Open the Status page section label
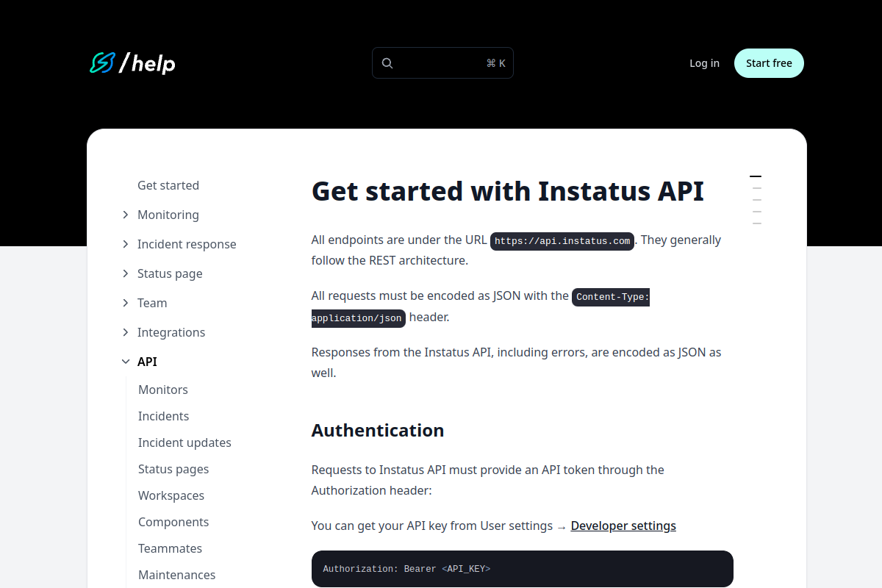This screenshot has height=588, width=882. click(170, 273)
